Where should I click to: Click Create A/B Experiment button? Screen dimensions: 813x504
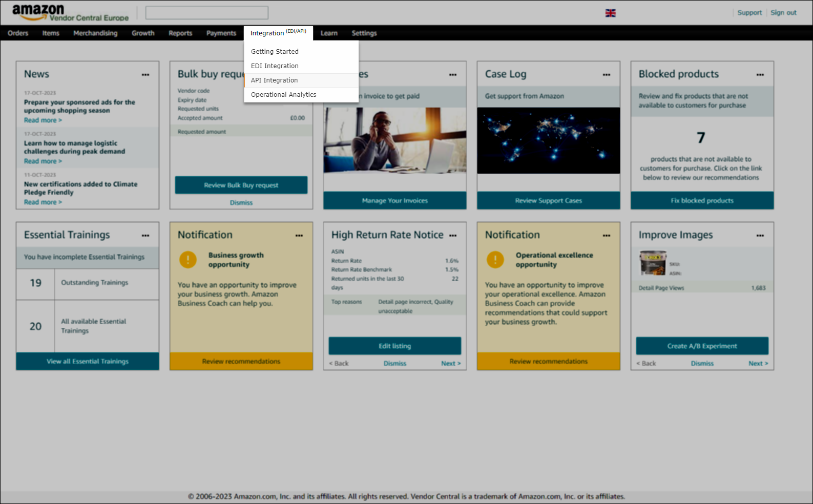pos(702,346)
